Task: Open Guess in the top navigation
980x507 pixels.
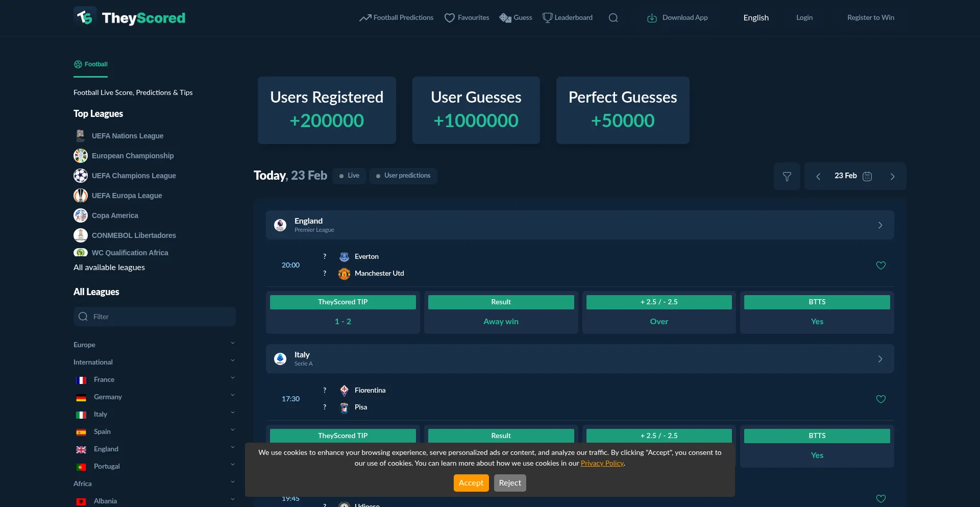Action: click(516, 18)
